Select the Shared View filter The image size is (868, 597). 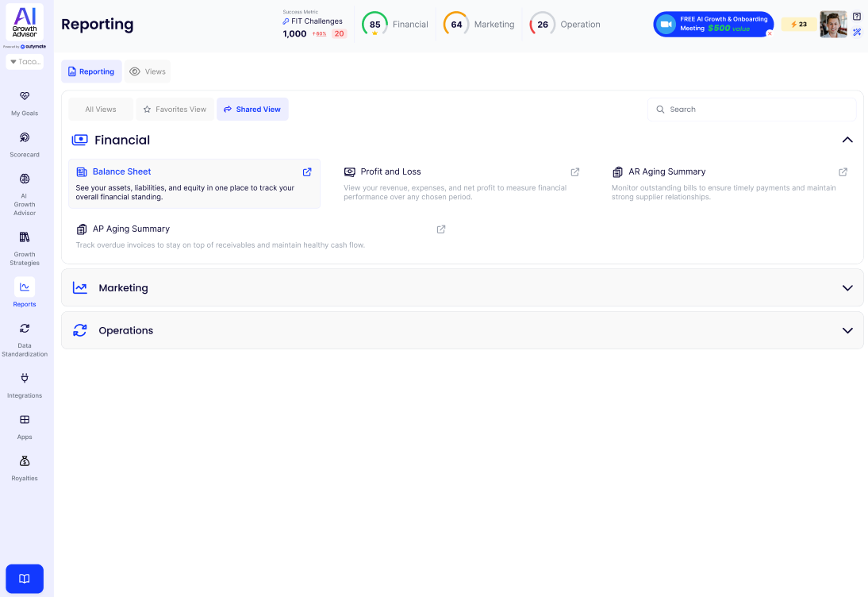click(x=252, y=110)
